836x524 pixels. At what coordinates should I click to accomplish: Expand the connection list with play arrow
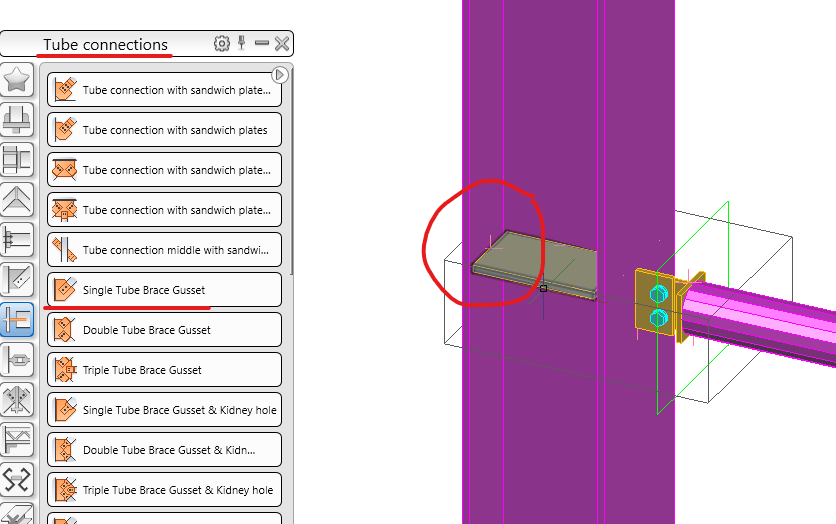pos(279,75)
